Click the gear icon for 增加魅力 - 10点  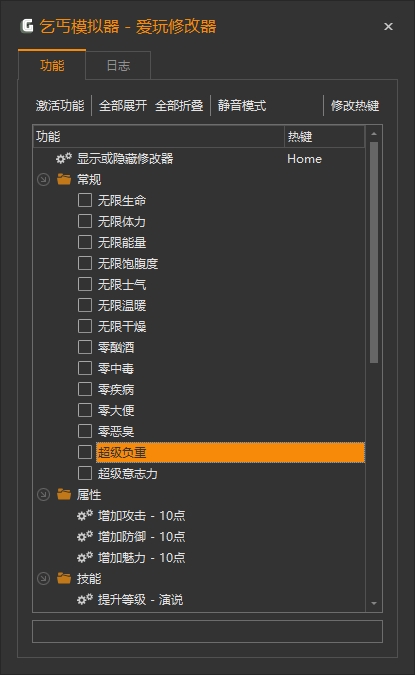pyautogui.click(x=85, y=557)
